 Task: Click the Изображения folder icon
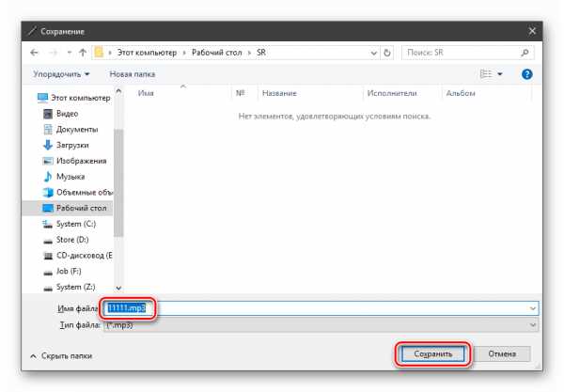coord(48,161)
